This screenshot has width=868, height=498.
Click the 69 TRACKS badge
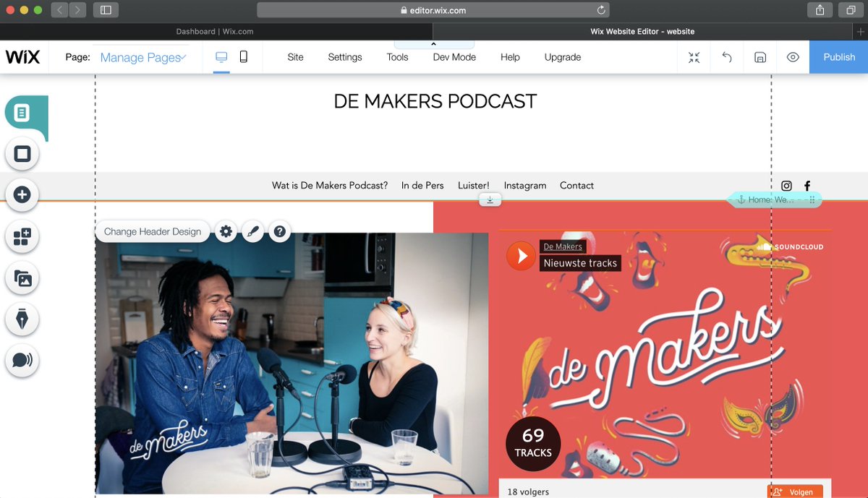[533, 444]
